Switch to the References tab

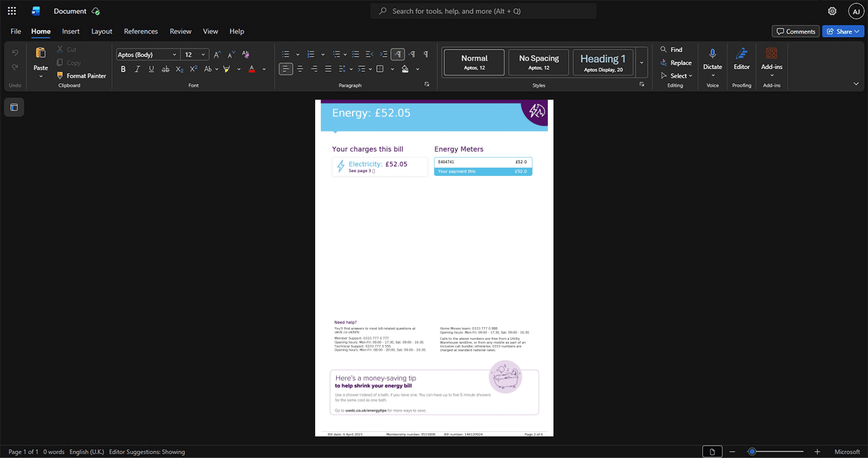click(x=141, y=31)
